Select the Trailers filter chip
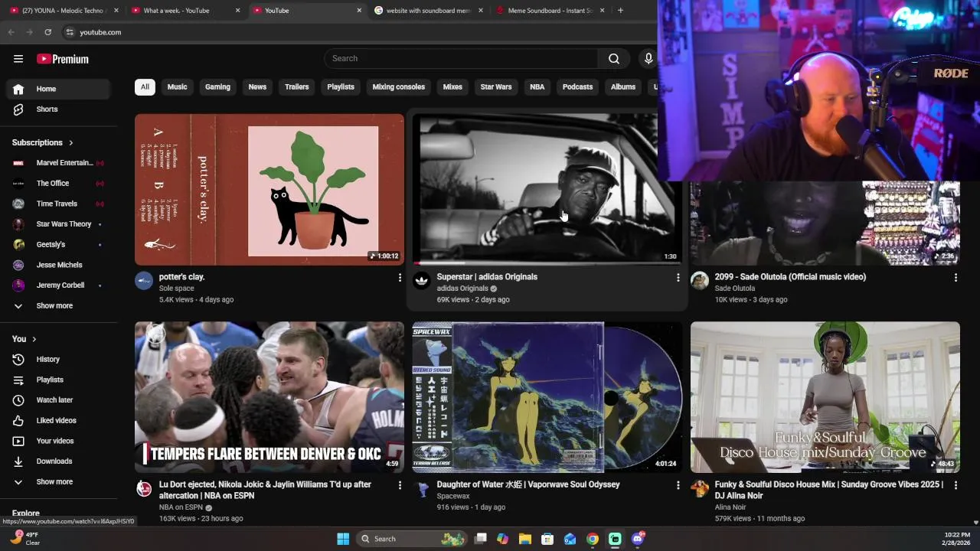This screenshot has width=980, height=551. click(x=297, y=87)
